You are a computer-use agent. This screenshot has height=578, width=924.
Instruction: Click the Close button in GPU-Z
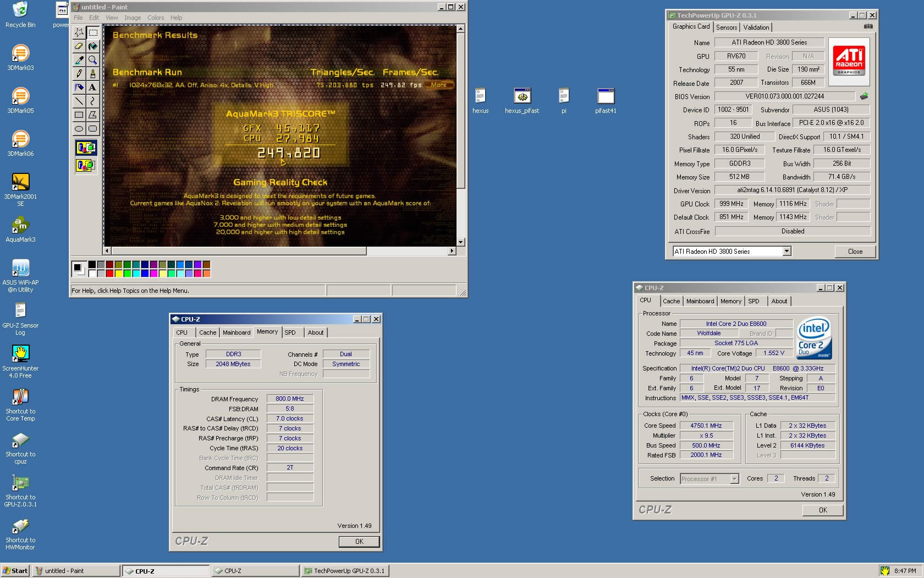[x=855, y=252]
